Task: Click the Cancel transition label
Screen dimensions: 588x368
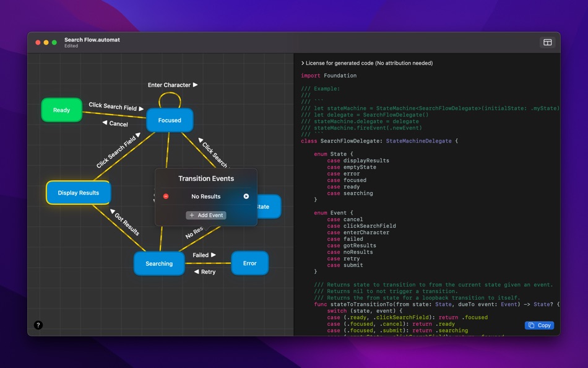Action: (x=115, y=123)
